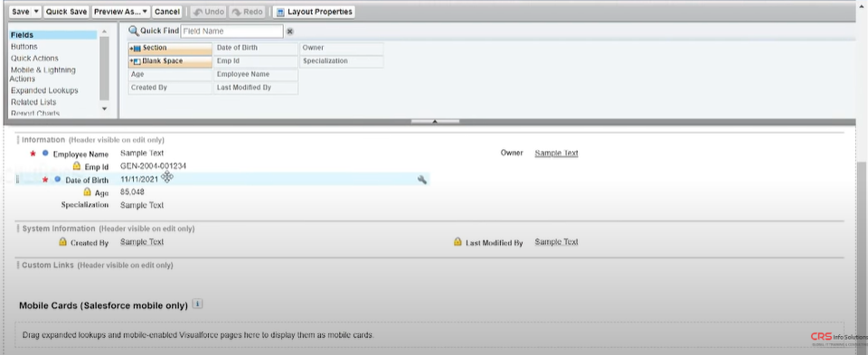This screenshot has width=868, height=355.
Task: Click scroll up arrow of category list
Action: (104, 33)
